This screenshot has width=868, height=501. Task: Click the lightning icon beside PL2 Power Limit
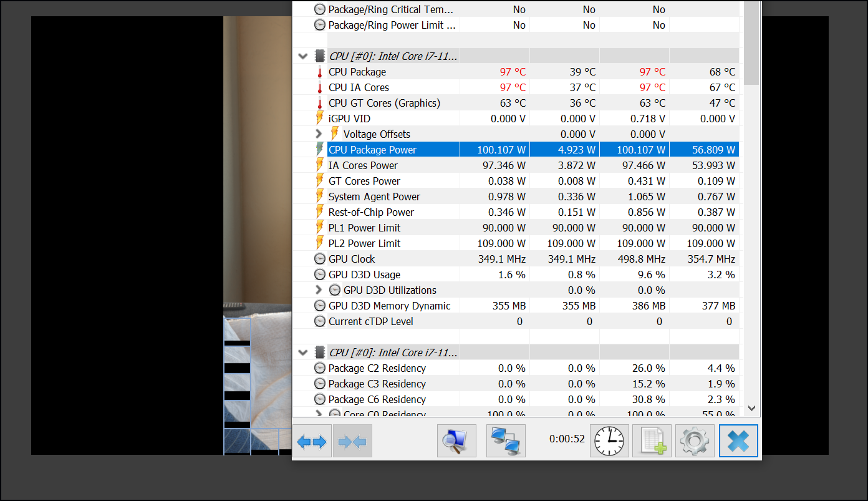click(x=320, y=243)
